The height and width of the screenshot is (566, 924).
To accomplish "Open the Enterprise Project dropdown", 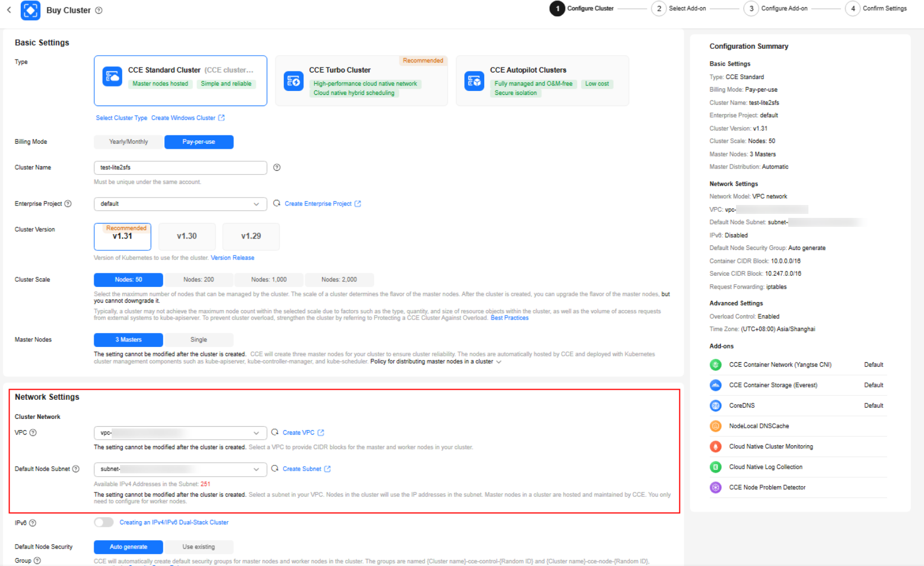I will [x=180, y=204].
